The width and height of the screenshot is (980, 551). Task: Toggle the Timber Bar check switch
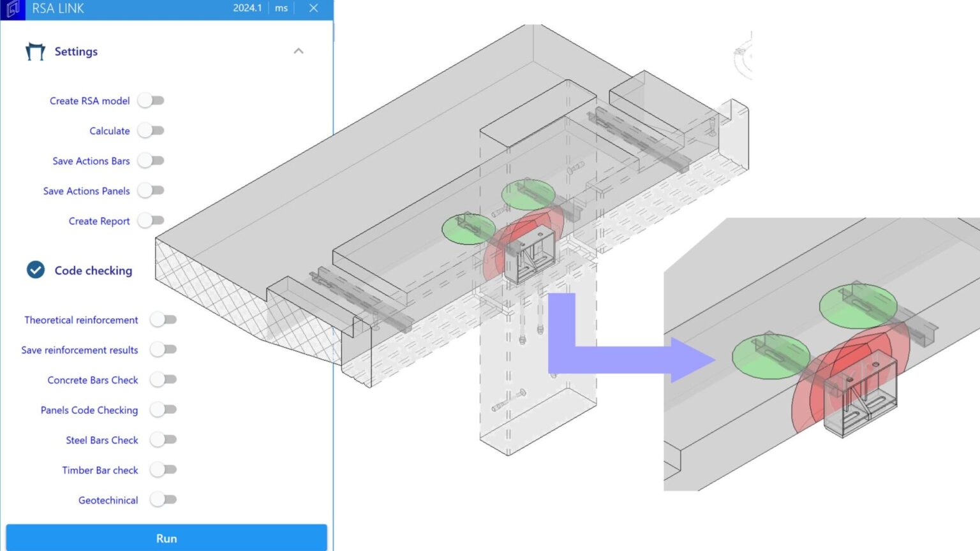(163, 470)
